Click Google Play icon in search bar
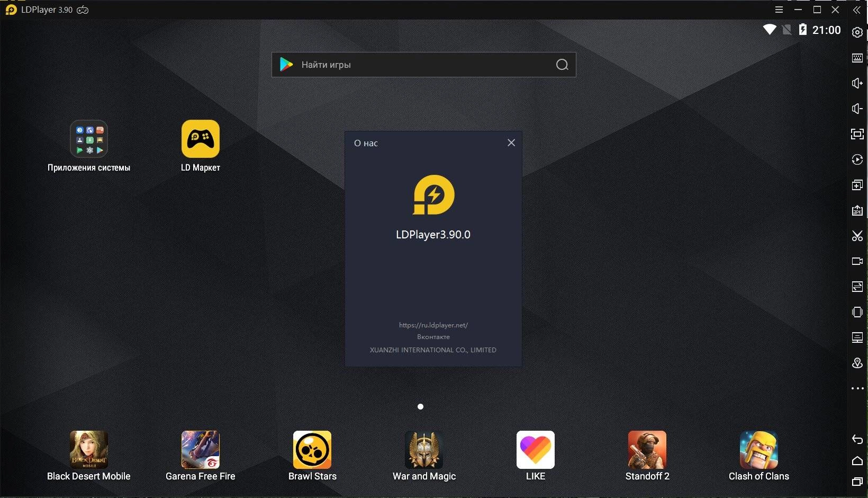The image size is (868, 498). [x=286, y=65]
